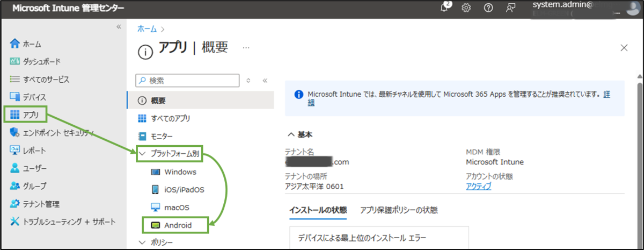Image resolution: width=644 pixels, height=250 pixels.
Task: Switch to アプリ保護ポリシーの状態 tab
Action: [x=399, y=210]
